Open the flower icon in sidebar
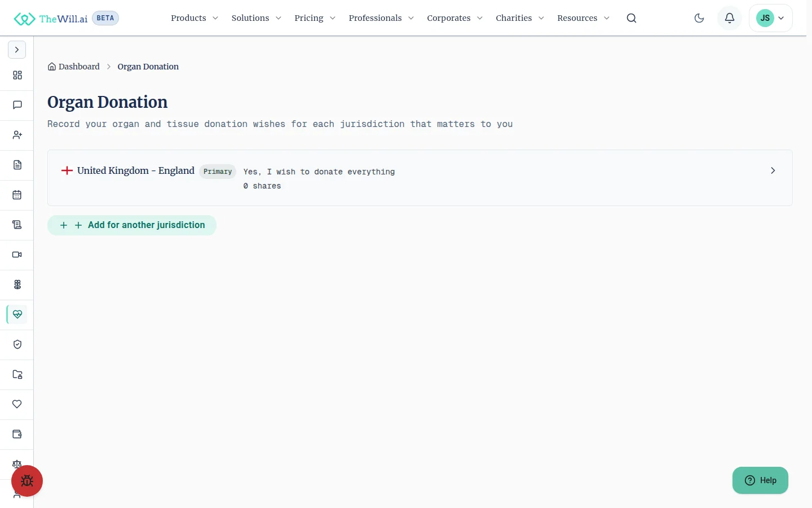Screen dimensions: 812x508 click(17, 284)
